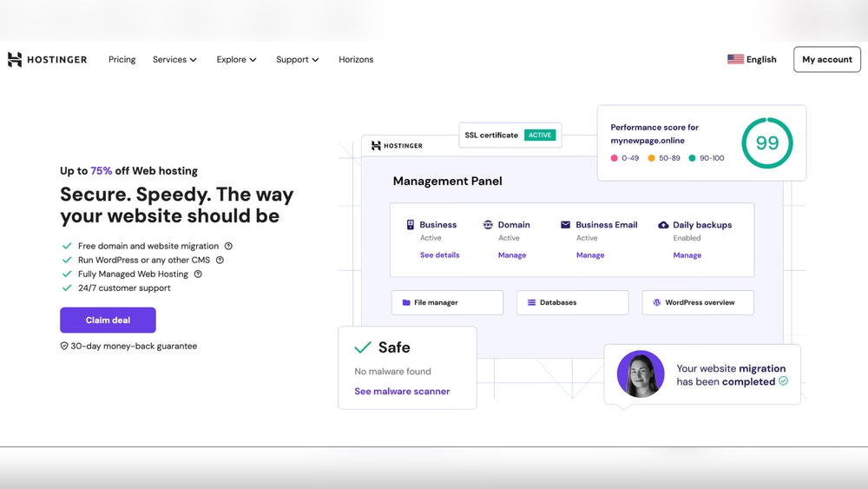The image size is (868, 489).
Task: Click help icon beside Run WordPress or any CMS
Action: click(220, 260)
